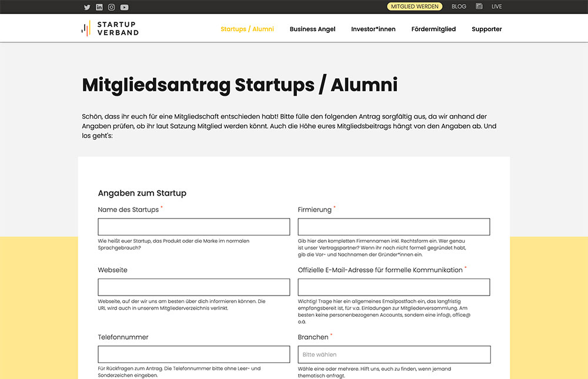Open the Instagram icon
Viewport: 588px width, 379px height.
(111, 7)
